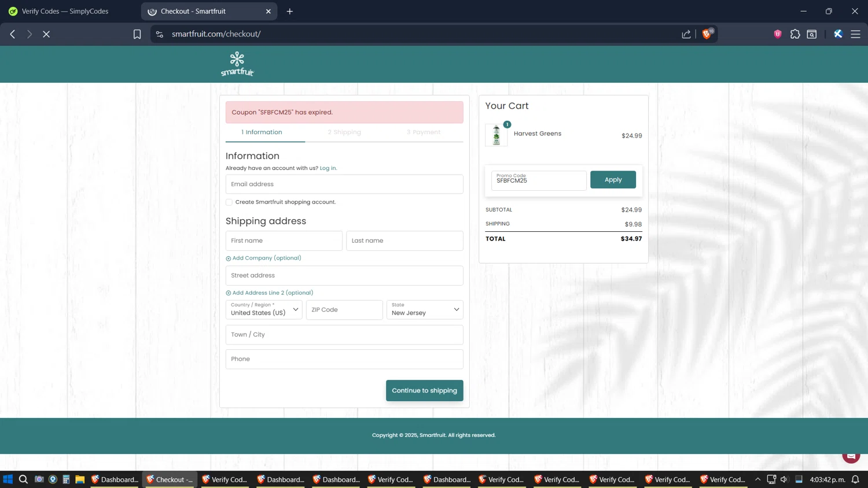Open the chat widget bubble

851,456
